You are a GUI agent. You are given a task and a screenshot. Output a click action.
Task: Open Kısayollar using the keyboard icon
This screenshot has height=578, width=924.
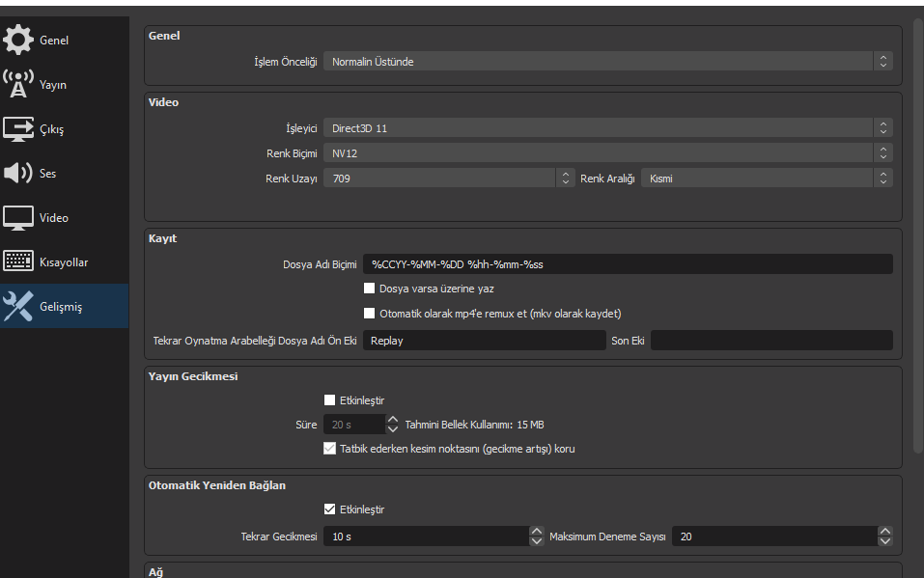pos(18,262)
